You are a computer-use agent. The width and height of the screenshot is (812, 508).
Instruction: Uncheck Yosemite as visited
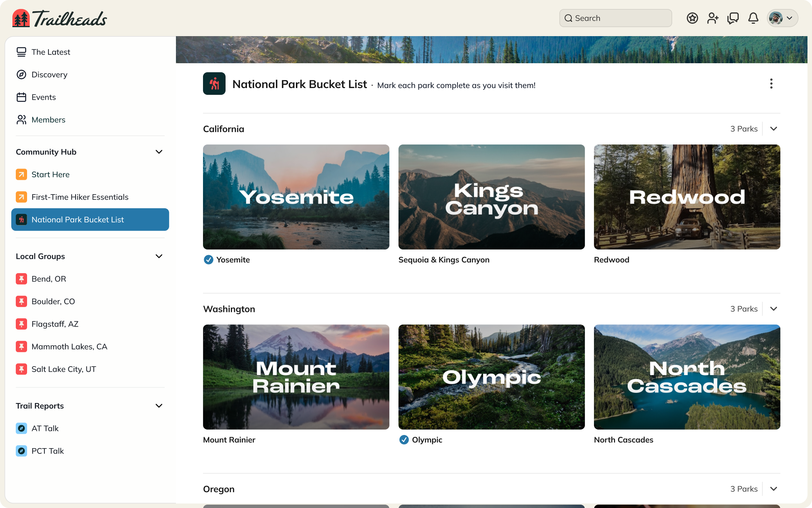[x=208, y=260]
